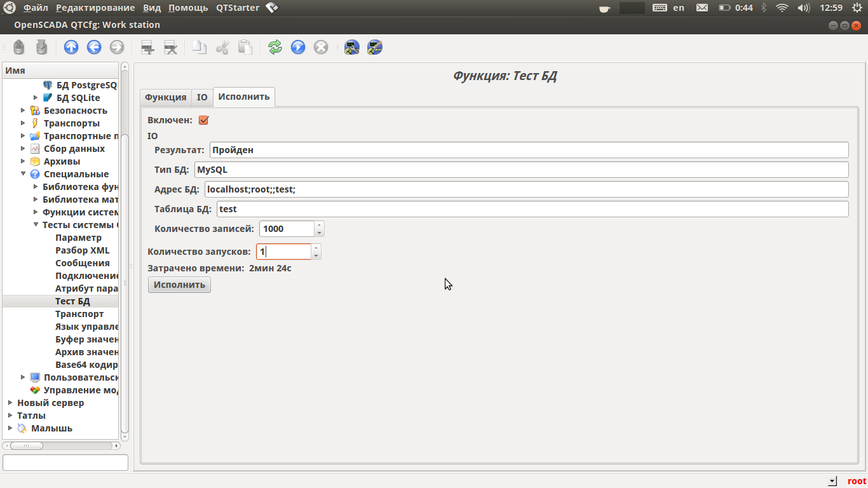Click the add item toolbar icon

147,47
